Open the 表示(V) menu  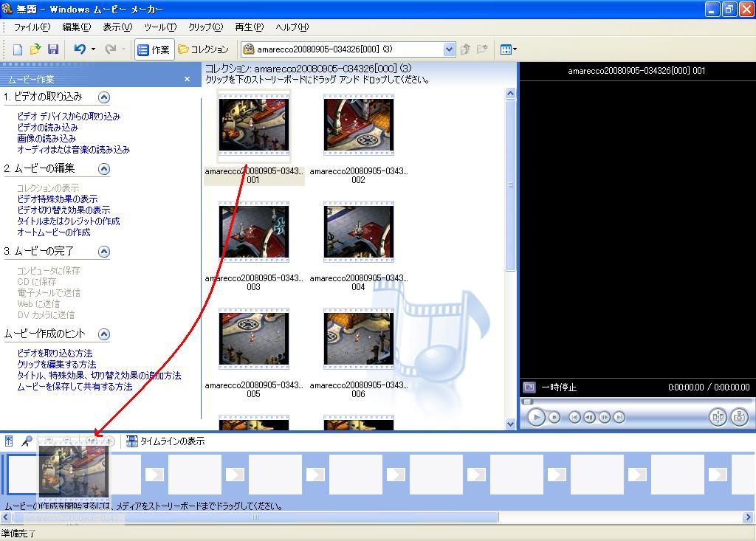[117, 27]
